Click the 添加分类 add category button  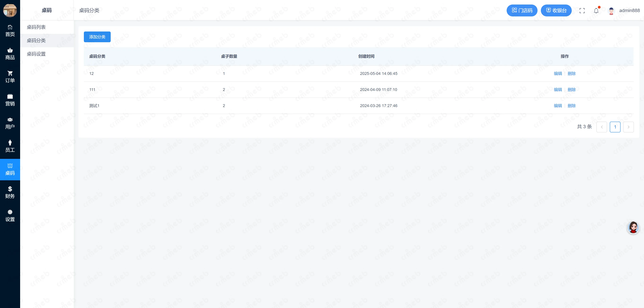pyautogui.click(x=97, y=37)
